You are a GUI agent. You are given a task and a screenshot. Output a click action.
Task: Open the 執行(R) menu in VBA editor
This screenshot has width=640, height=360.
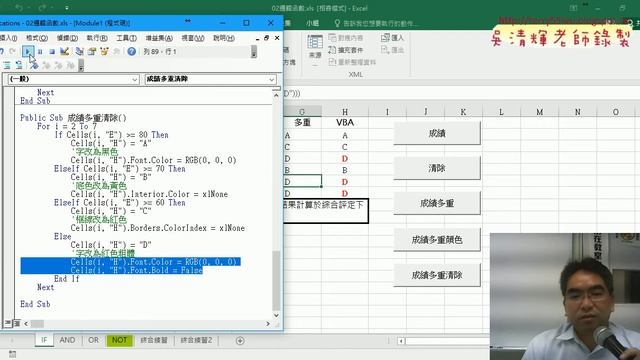pyautogui.click(x=97, y=38)
